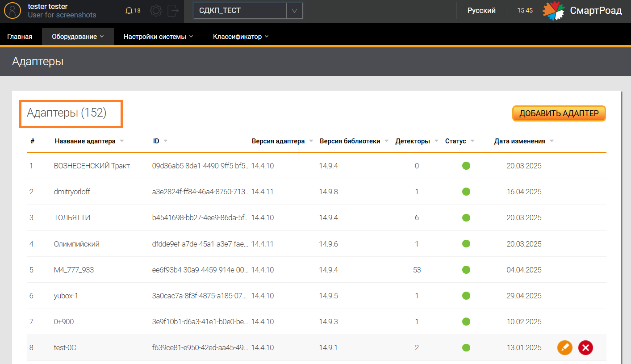The image size is (631, 364).
Task: Click green status indicator for ТОЛЬЯТТИ row
Action: click(x=466, y=218)
